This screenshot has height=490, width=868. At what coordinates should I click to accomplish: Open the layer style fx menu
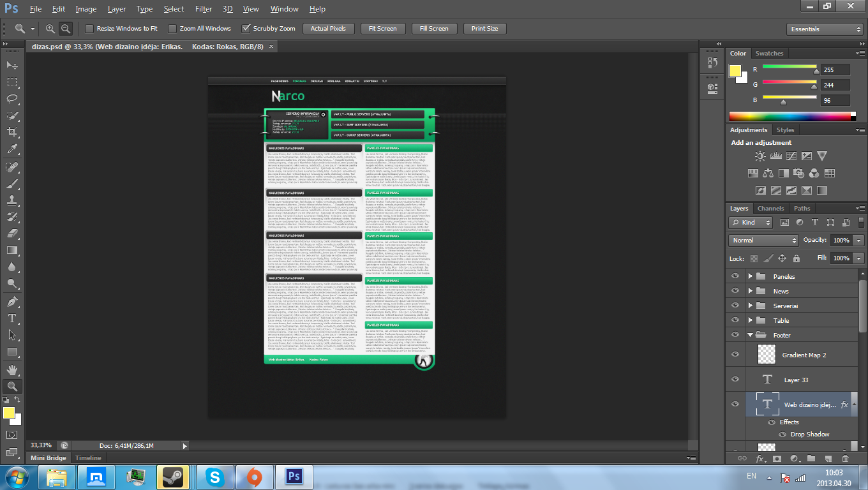(760, 458)
